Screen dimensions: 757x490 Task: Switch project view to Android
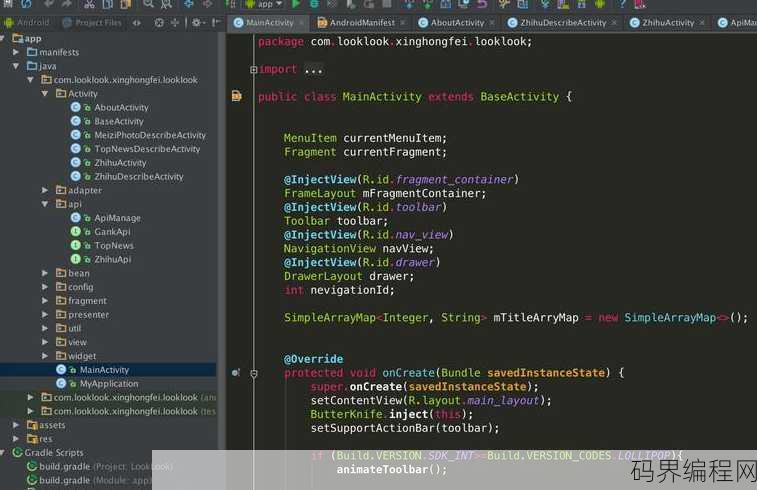27,22
